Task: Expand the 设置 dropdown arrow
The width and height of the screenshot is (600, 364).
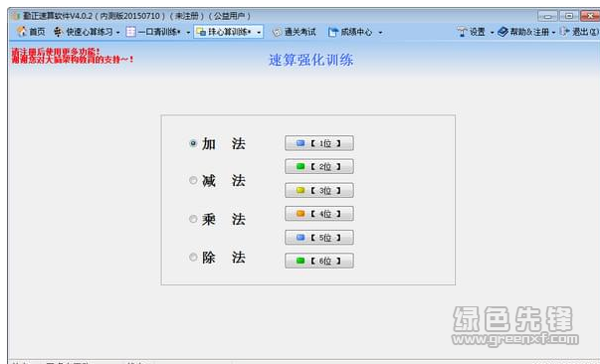Action: 493,33
